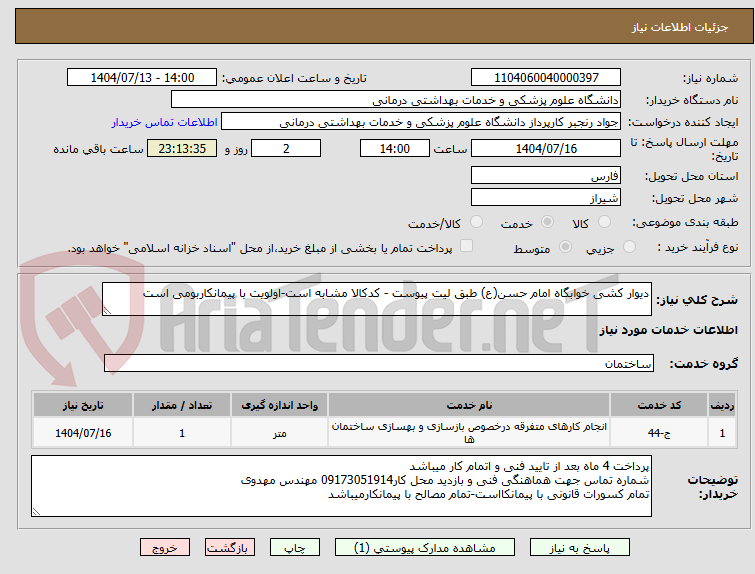Click the 'کد خدمت' column header
755x574 pixels.
pyautogui.click(x=659, y=405)
